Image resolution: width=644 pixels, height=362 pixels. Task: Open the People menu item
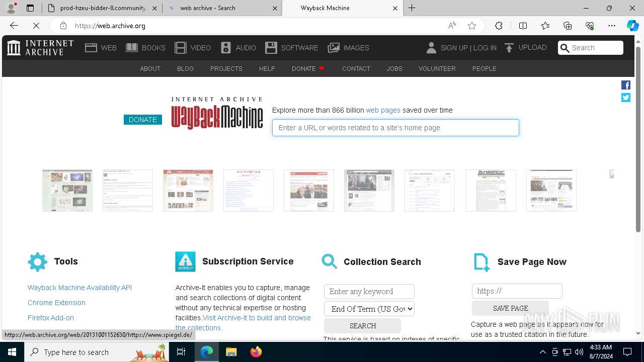pos(485,68)
